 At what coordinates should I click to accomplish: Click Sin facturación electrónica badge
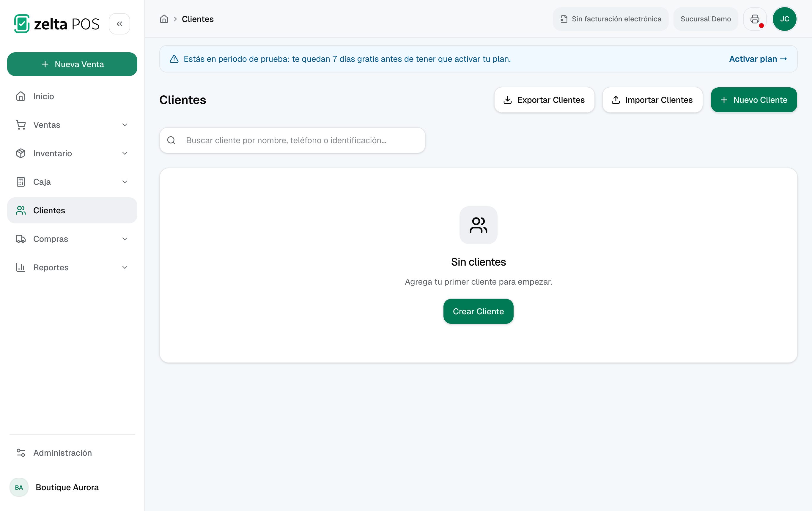point(610,19)
